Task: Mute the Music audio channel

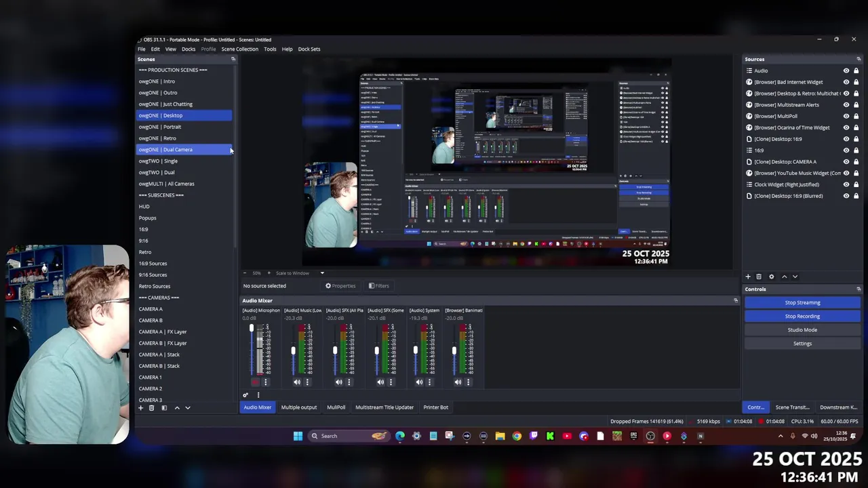Action: 297,382
